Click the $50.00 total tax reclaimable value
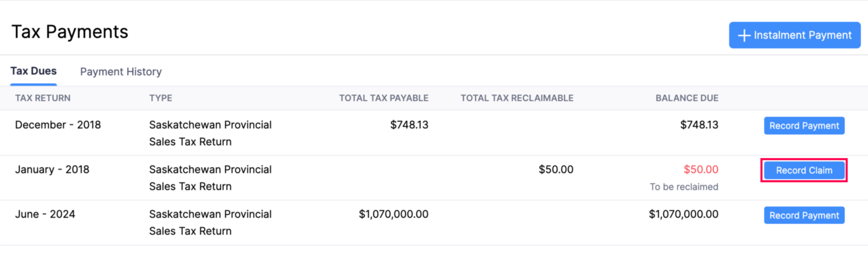The height and width of the screenshot is (270, 868). click(x=556, y=170)
